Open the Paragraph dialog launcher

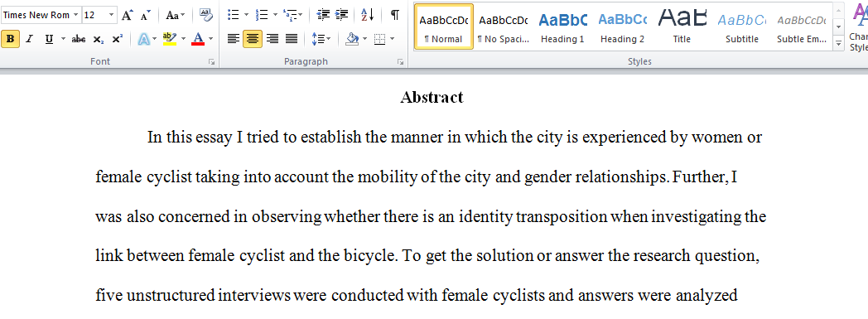[400, 62]
